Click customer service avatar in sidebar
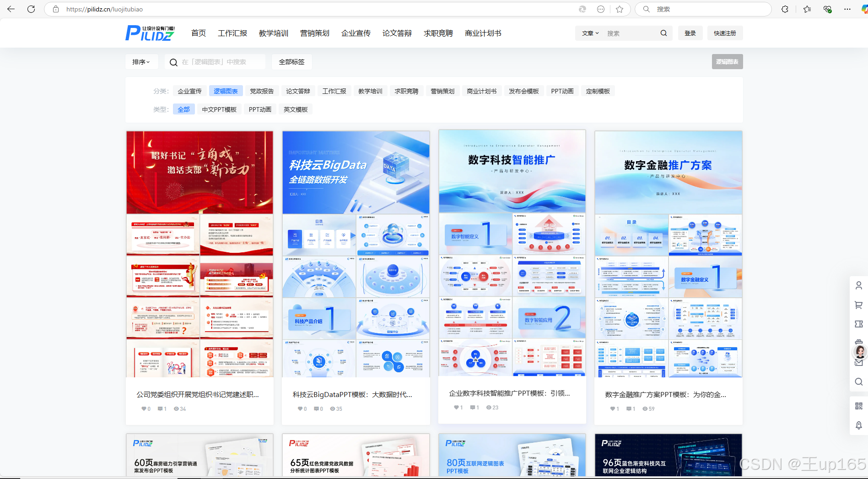The image size is (868, 479). click(860, 352)
